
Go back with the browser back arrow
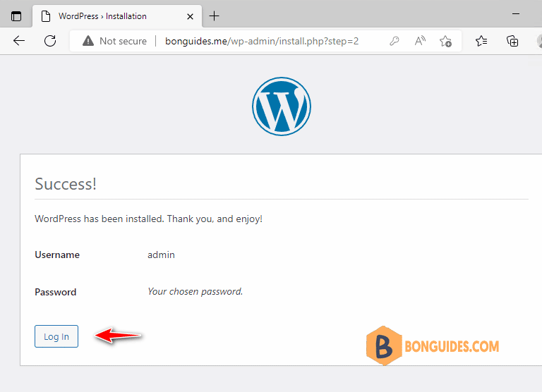click(x=19, y=41)
